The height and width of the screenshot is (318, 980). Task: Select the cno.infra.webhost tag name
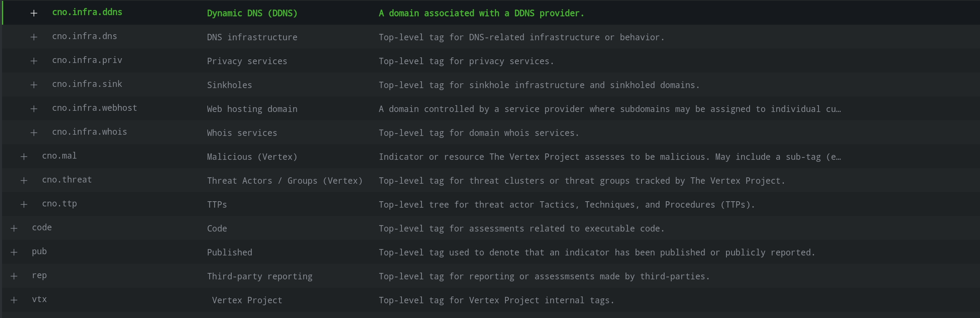94,108
